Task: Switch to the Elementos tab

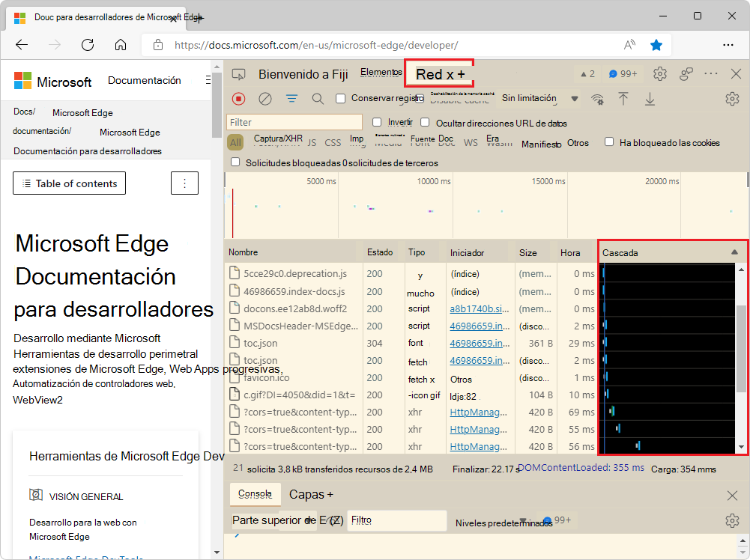Action: [381, 72]
